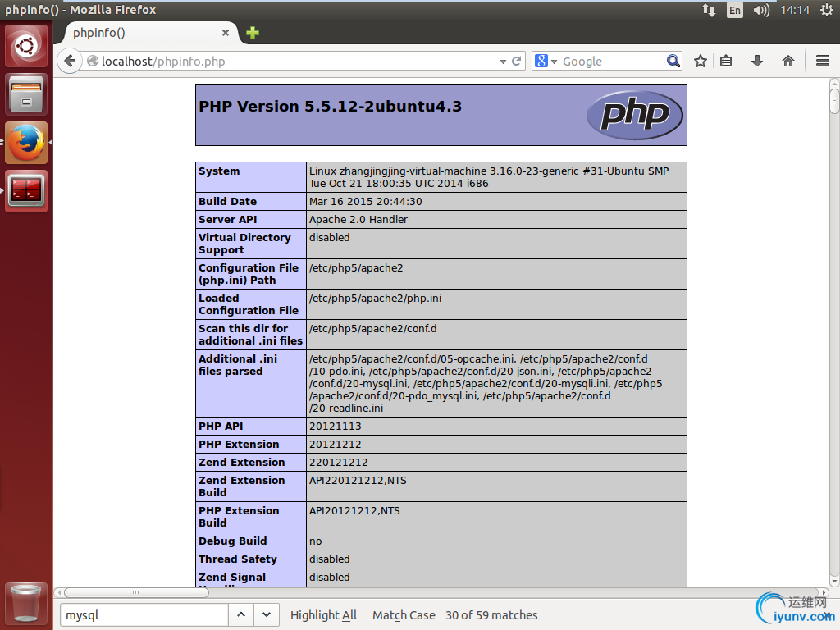The height and width of the screenshot is (630, 840).
Task: Click the PHP Version 5.5.12-2ubuntu4.3 heading
Action: [330, 106]
